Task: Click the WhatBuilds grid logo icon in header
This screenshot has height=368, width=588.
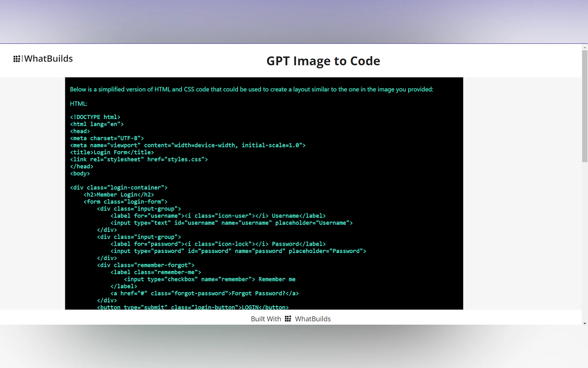Action: 16,59
